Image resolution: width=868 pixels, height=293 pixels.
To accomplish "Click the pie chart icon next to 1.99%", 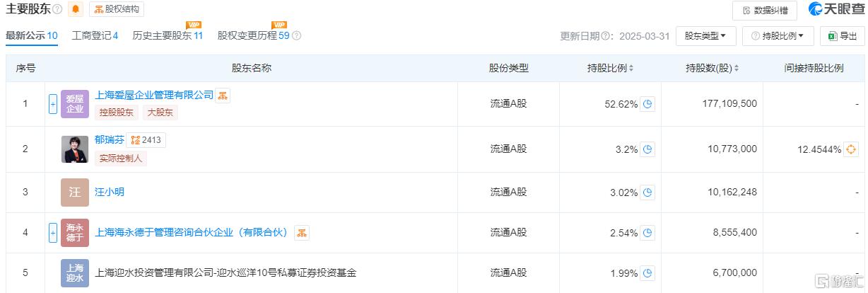I will pos(647,273).
